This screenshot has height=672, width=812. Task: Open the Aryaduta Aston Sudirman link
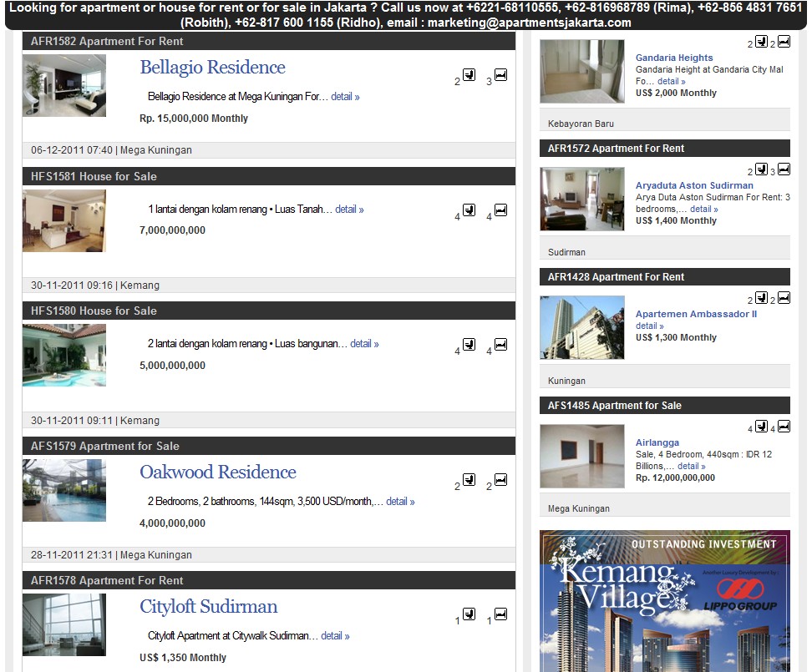694,185
